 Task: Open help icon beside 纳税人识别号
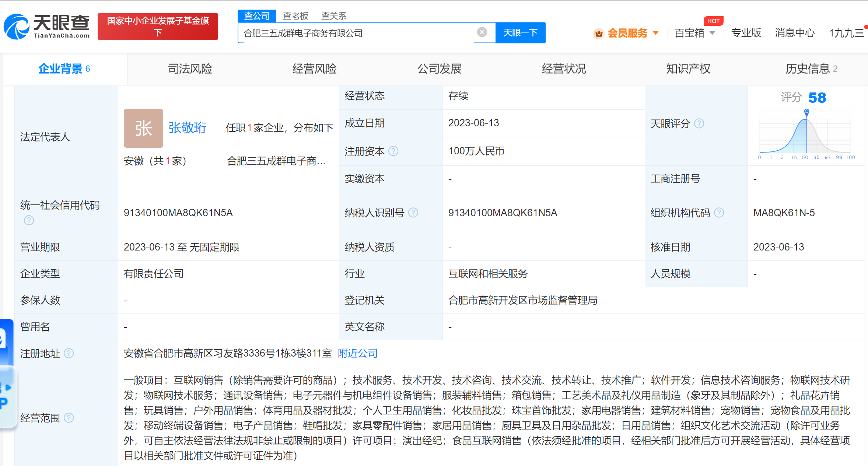(413, 213)
